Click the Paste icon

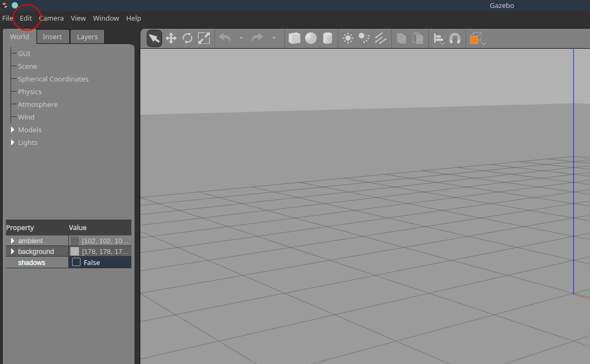tap(418, 38)
